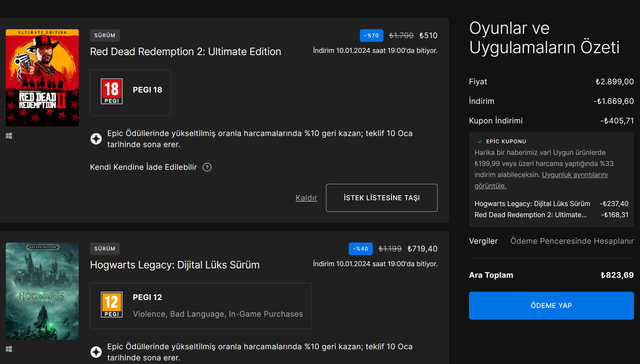Click the -%40 discount badge
640x364 pixels.
361,249
